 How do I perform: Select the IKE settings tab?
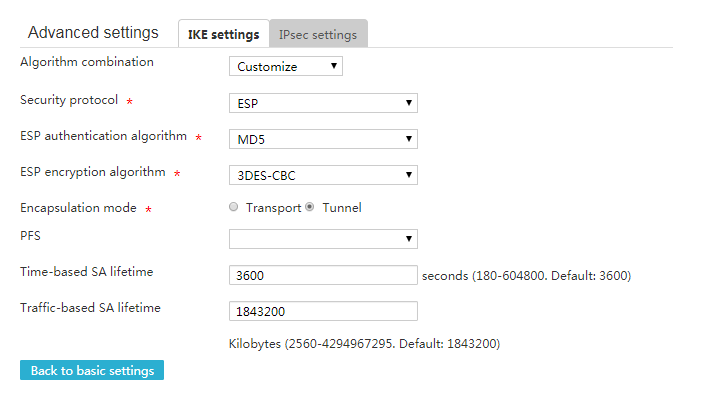[224, 33]
